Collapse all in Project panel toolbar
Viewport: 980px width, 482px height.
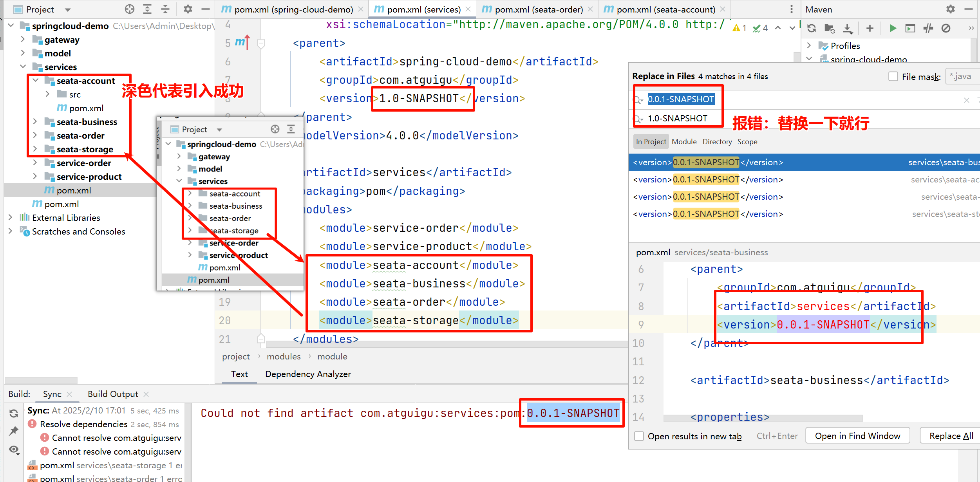(x=165, y=9)
